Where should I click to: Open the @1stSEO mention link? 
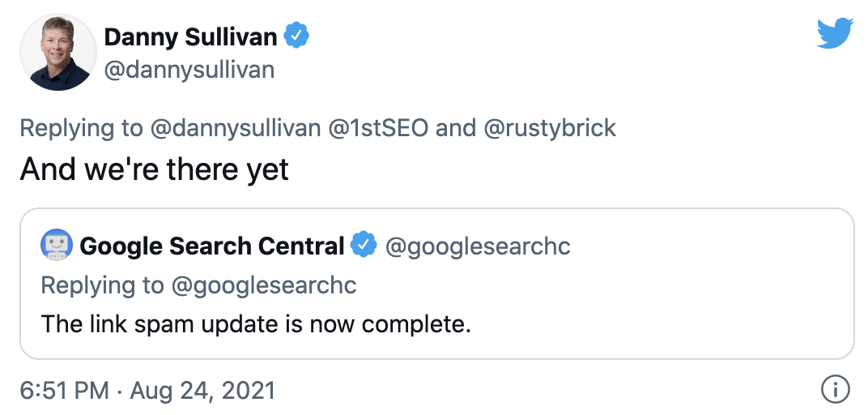click(378, 128)
